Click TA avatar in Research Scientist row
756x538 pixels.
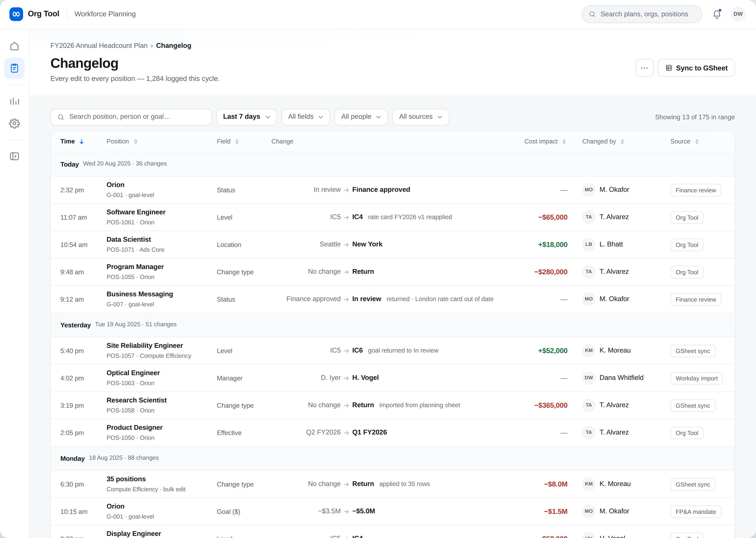[589, 405]
